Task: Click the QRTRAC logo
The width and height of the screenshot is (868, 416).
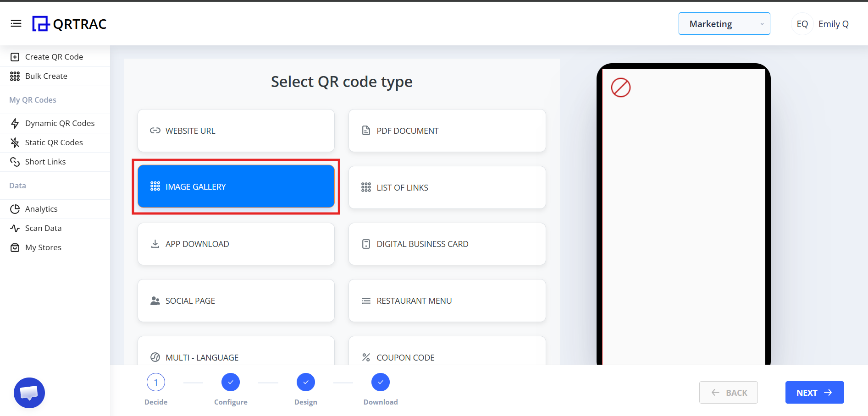Action: [69, 23]
